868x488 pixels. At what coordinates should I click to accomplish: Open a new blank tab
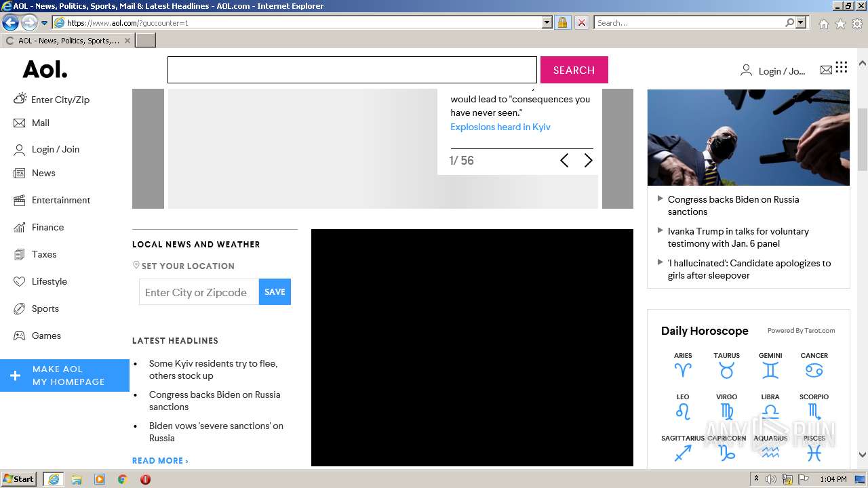pos(146,41)
